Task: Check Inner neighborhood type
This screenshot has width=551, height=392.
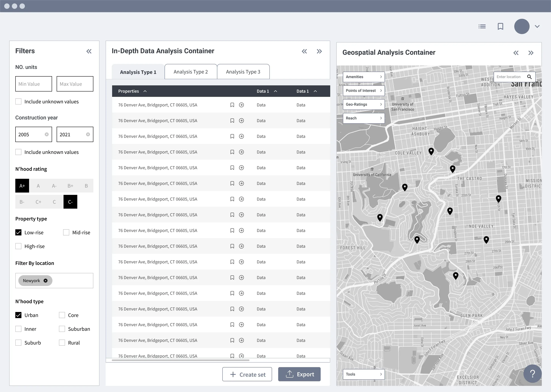Action: [18, 329]
